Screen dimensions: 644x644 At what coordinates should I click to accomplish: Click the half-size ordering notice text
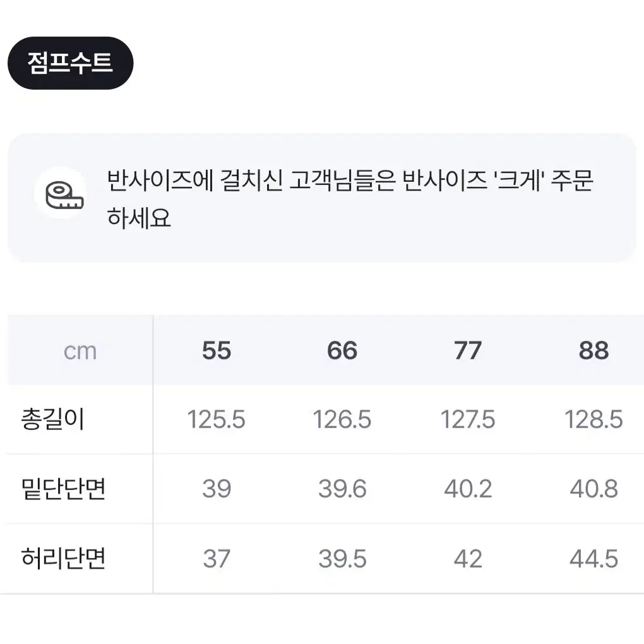point(350,198)
